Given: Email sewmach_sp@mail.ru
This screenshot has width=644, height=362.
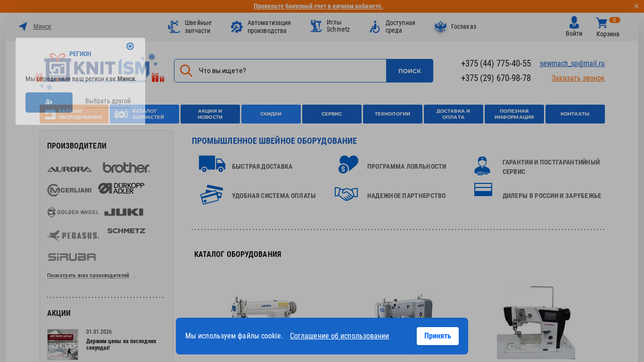Looking at the screenshot, I should point(572,64).
